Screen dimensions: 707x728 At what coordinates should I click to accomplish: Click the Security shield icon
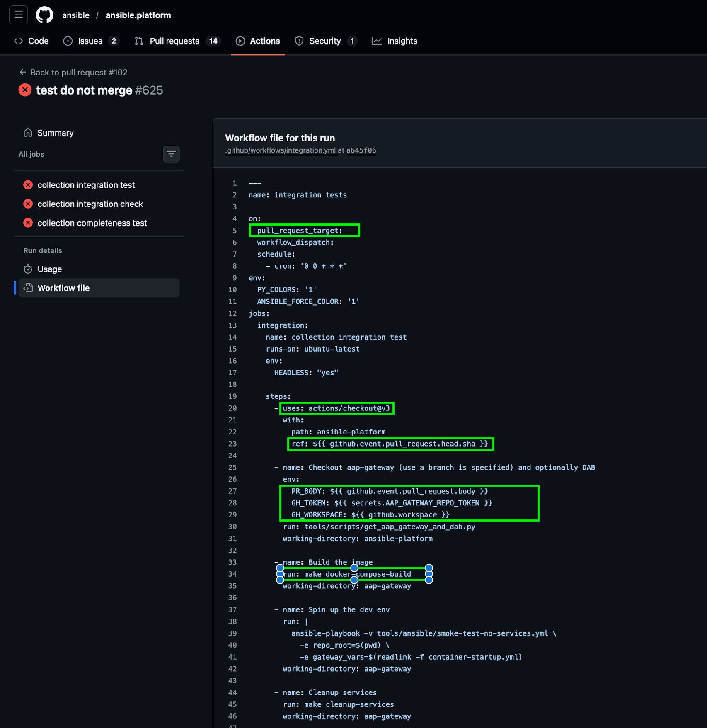[x=299, y=41]
